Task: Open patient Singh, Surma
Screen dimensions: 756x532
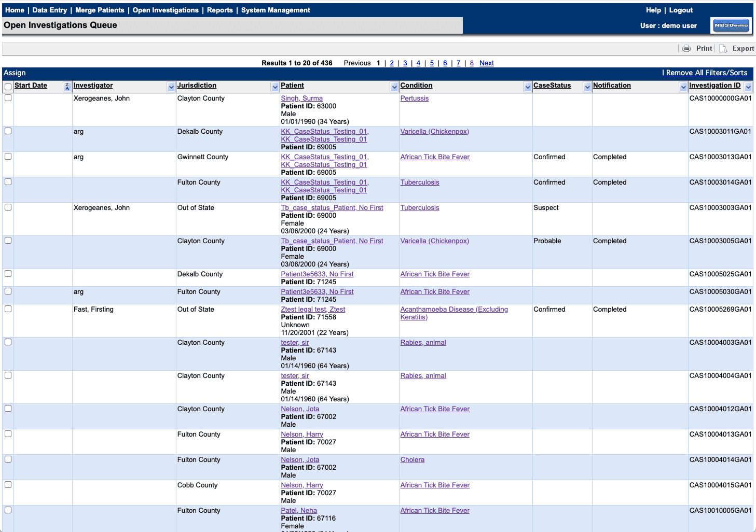Action: [x=301, y=99]
